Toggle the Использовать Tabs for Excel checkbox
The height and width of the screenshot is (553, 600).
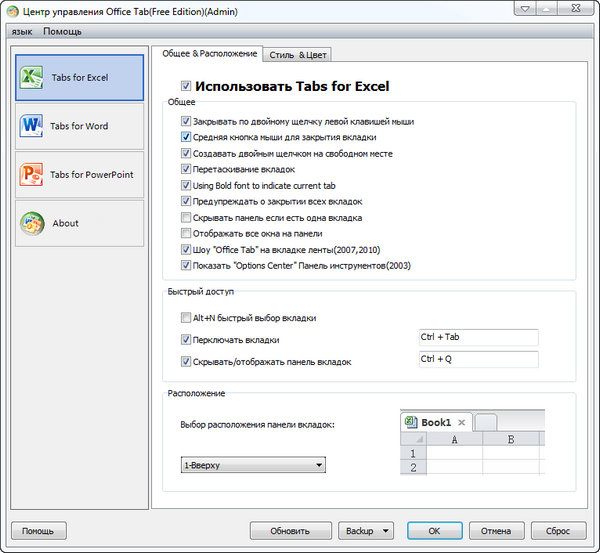(x=186, y=87)
